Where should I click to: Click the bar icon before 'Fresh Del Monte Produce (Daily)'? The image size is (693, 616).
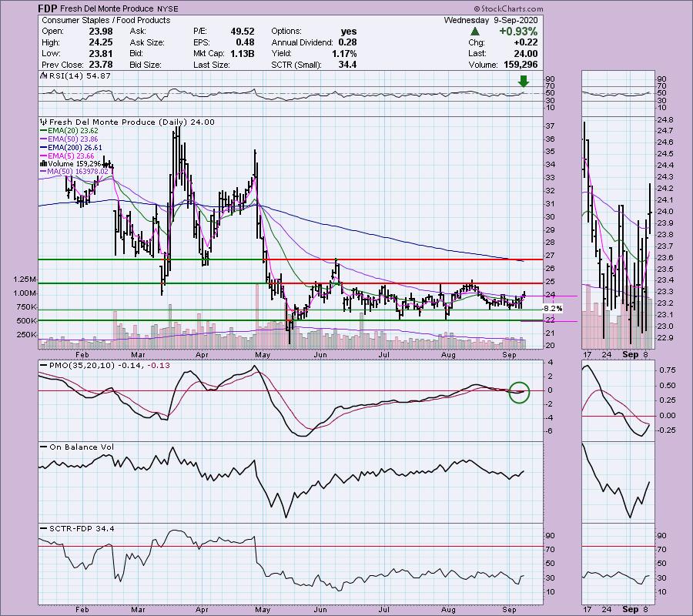(x=44, y=122)
